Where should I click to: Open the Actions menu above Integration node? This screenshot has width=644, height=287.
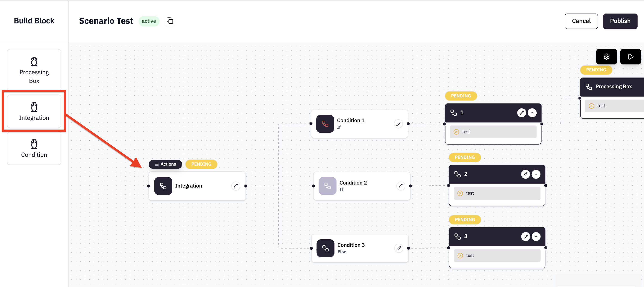165,164
